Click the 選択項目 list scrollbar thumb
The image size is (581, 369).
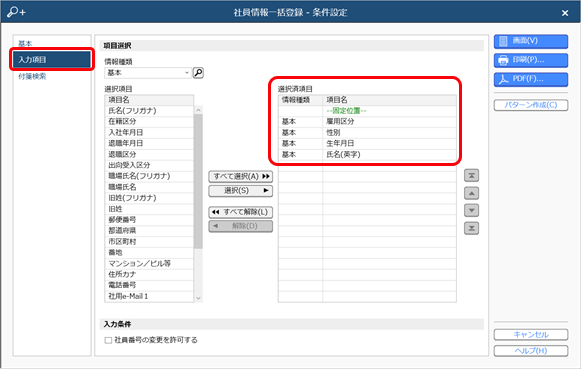198,181
